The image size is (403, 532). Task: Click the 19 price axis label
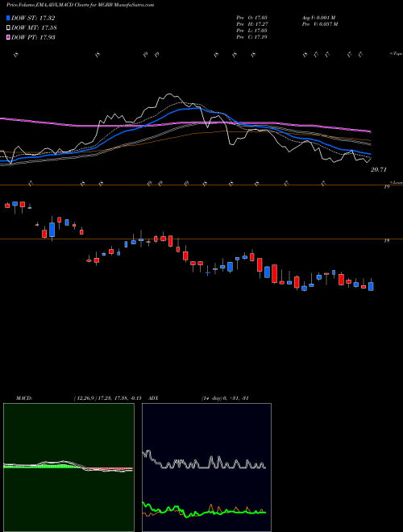pyautogui.click(x=386, y=187)
